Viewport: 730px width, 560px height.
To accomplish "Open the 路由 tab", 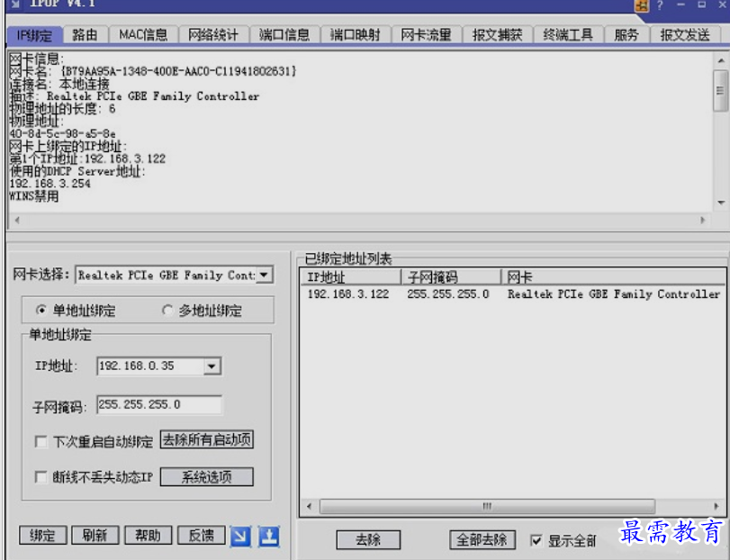I will (x=86, y=35).
